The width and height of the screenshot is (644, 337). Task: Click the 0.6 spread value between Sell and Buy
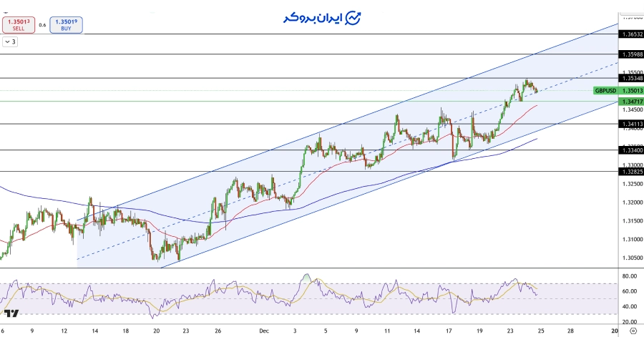(42, 26)
